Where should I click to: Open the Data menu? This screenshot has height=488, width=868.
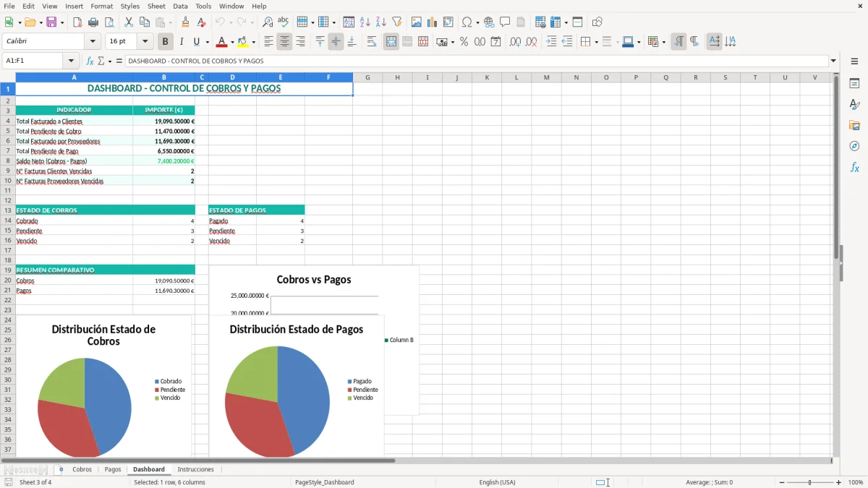pos(180,6)
